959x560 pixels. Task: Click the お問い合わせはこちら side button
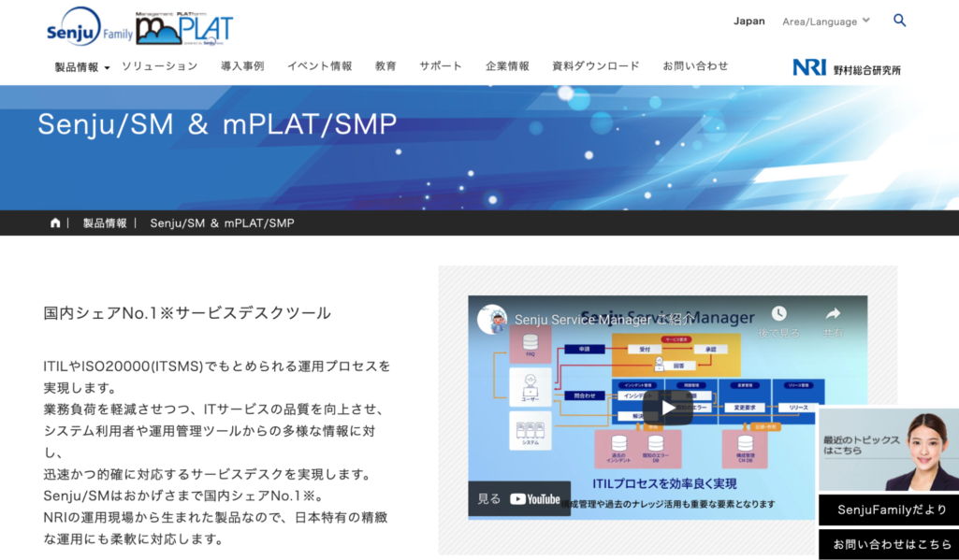pyautogui.click(x=888, y=544)
